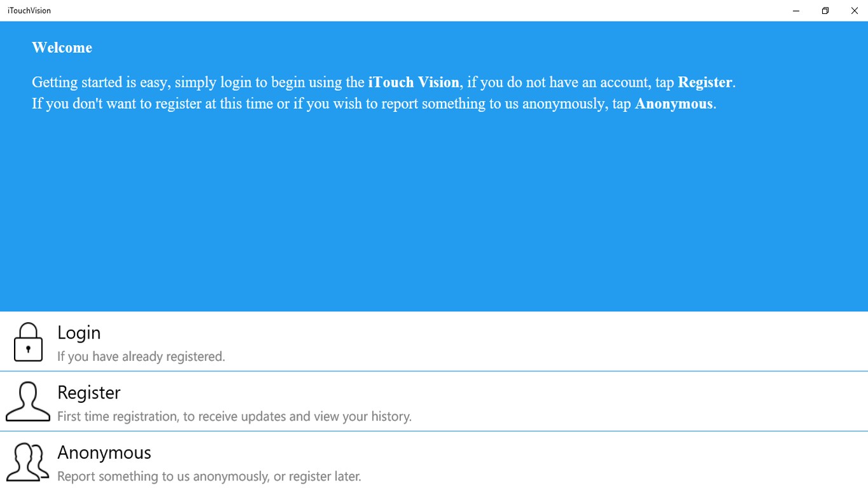Open the Login option heading
Image resolution: width=868 pixels, height=488 pixels.
click(79, 332)
